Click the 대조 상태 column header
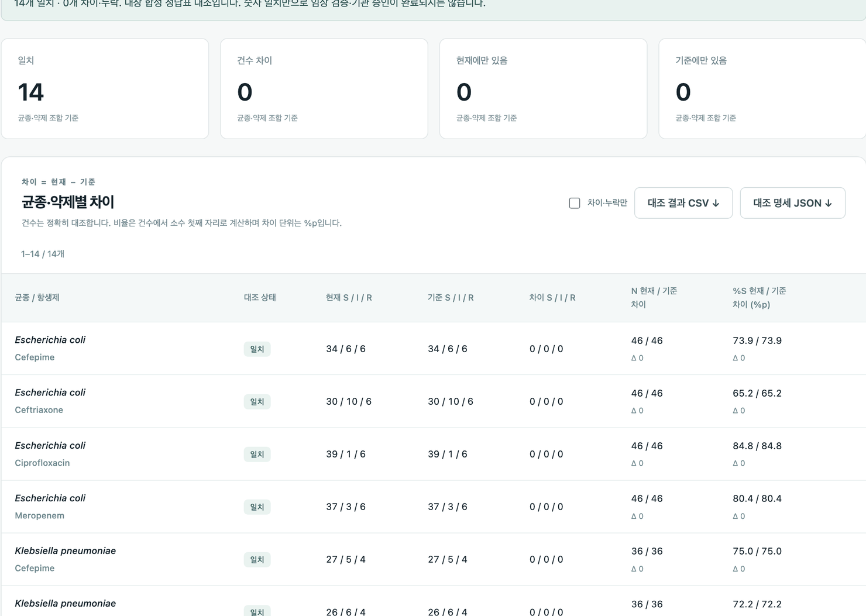 click(260, 298)
